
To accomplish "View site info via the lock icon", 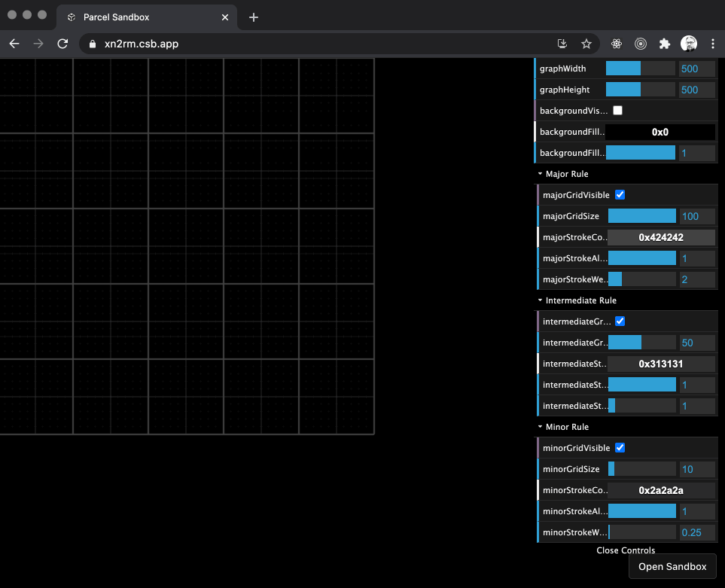I will click(x=91, y=44).
